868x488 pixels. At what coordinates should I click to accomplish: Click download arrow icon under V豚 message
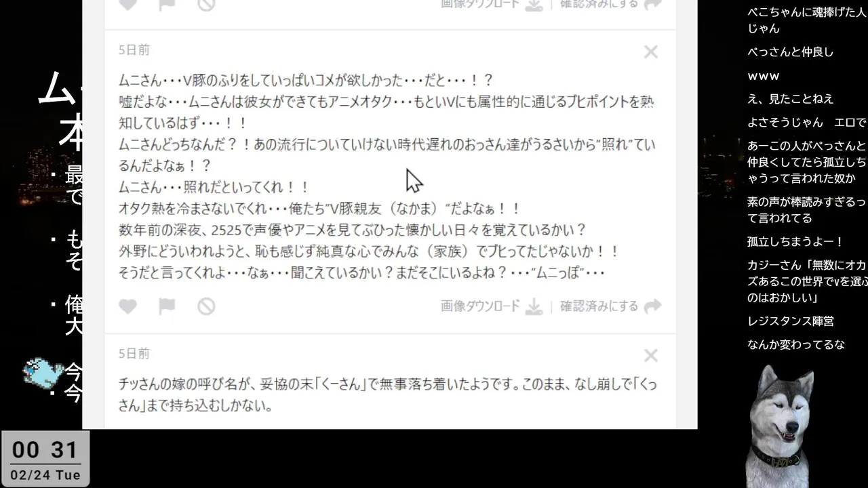(x=534, y=307)
